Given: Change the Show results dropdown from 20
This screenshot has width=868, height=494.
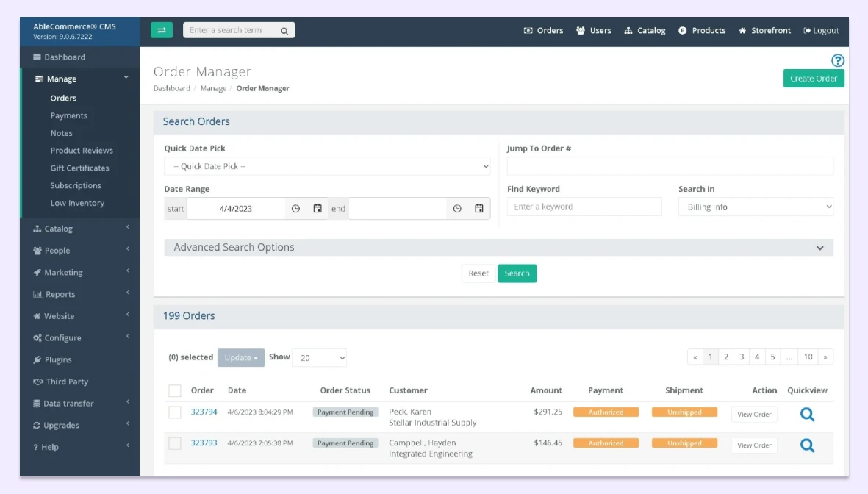Looking at the screenshot, I should pos(319,357).
